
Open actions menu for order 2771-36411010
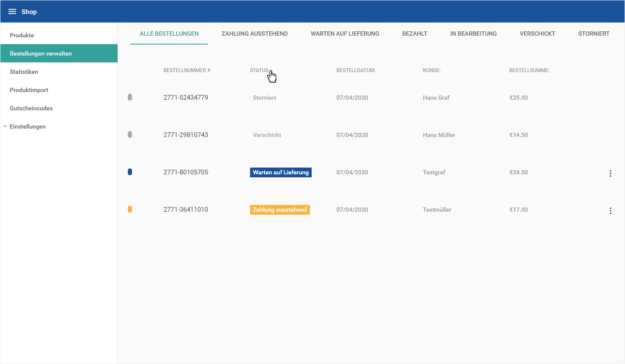pyautogui.click(x=611, y=211)
